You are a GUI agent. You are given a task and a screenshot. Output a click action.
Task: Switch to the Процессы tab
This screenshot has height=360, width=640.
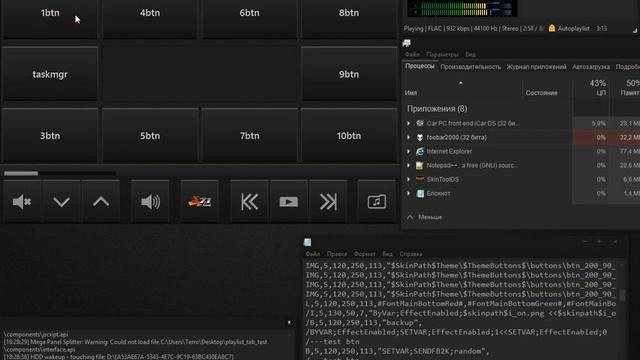click(420, 67)
